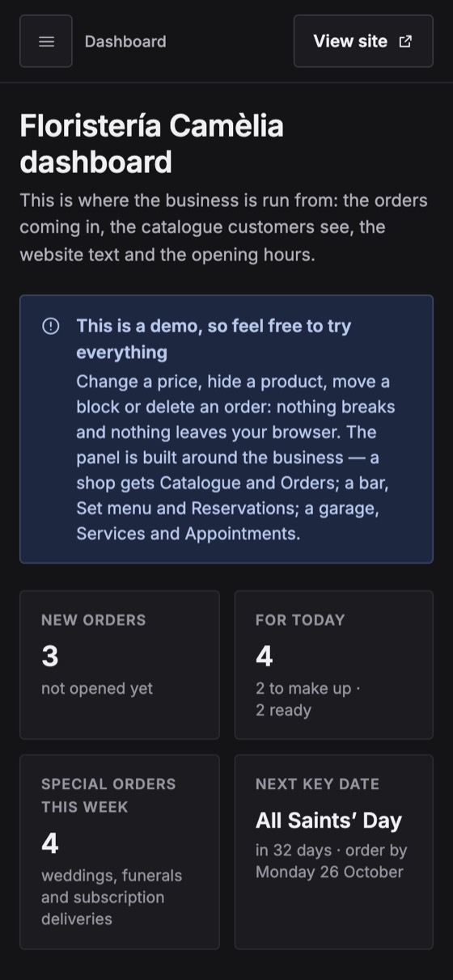Open the Next Key Date card
Screen dimensions: 453x980
coord(334,851)
